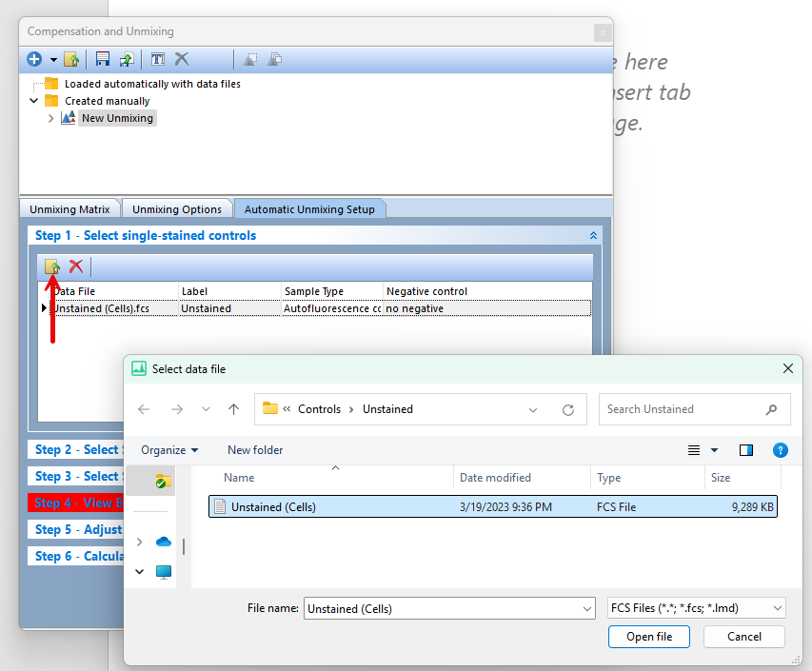812x671 pixels.
Task: Select the Unstained (Cells) file in list
Action: 273,507
